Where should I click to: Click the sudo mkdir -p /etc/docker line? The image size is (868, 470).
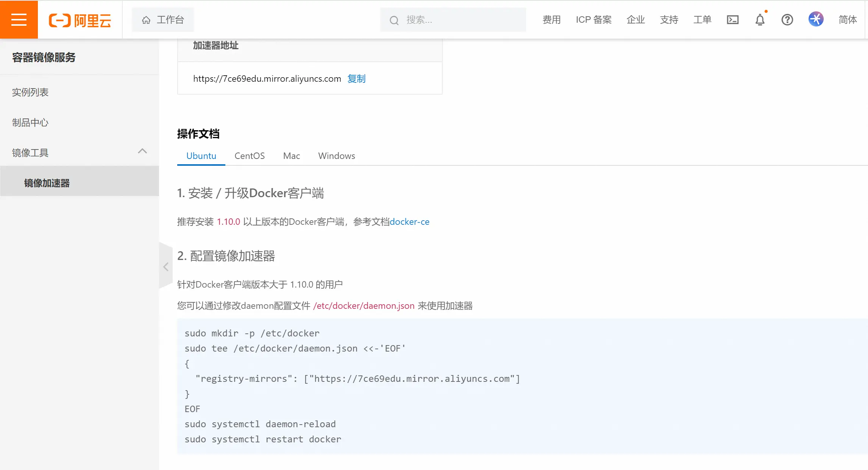tap(252, 333)
